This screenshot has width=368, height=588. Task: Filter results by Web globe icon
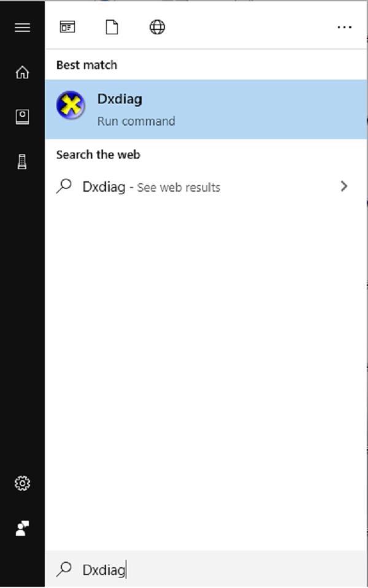pos(158,27)
